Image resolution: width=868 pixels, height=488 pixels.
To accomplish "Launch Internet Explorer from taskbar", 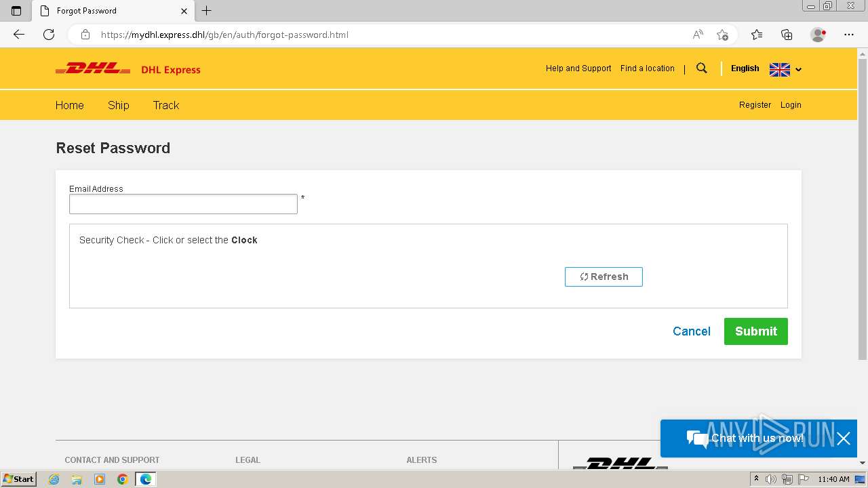I will tap(54, 479).
